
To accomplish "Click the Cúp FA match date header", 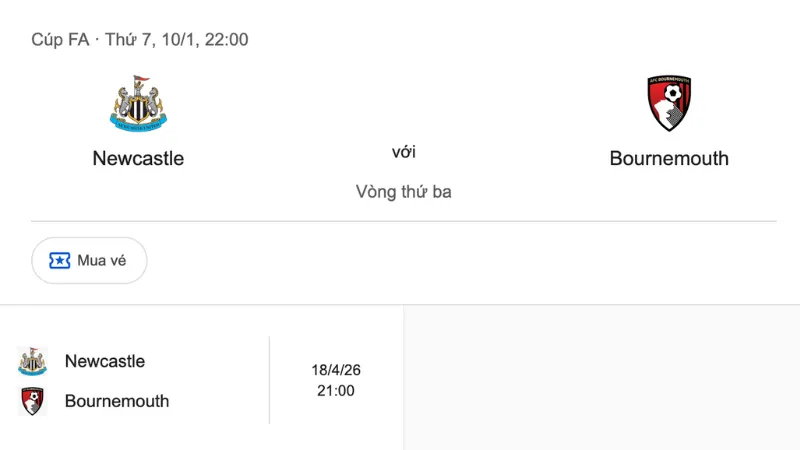I will [140, 40].
